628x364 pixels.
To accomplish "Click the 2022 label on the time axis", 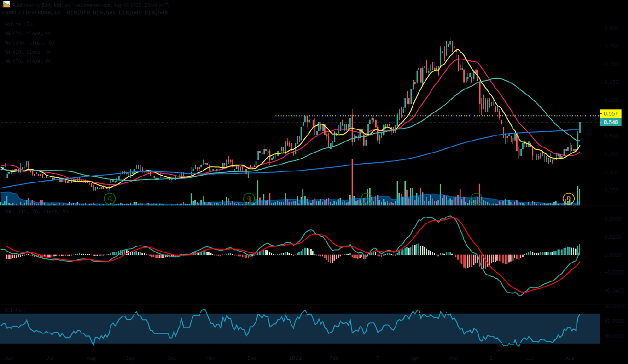I will pos(295,358).
